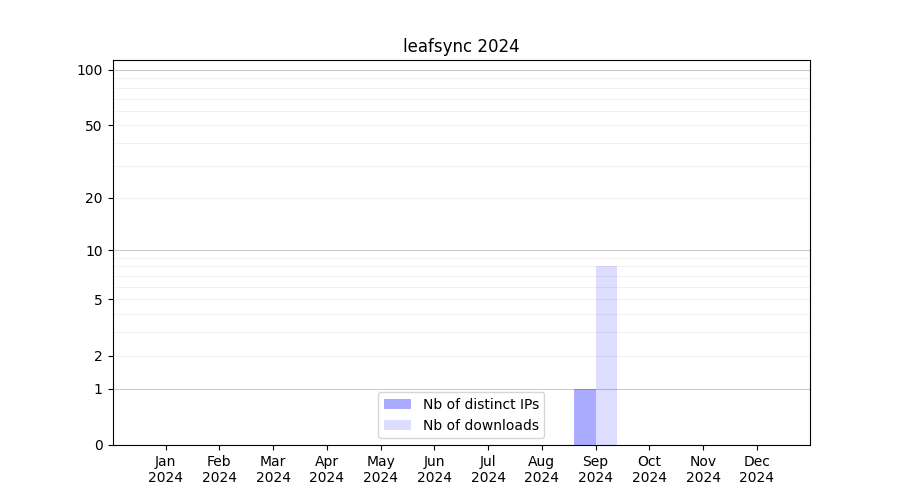Click the Jan 2024 x-axis label
900x500 pixels.
tap(166, 469)
